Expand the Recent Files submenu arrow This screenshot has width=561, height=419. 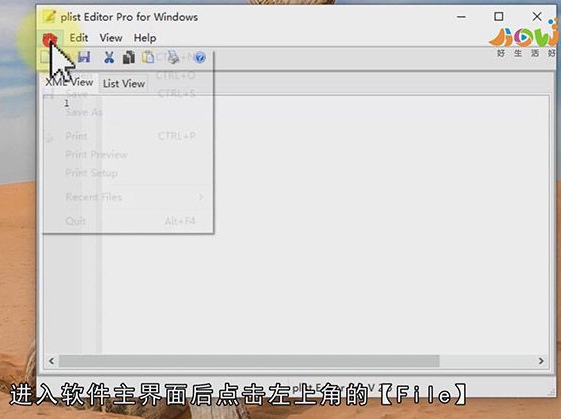click(x=200, y=197)
